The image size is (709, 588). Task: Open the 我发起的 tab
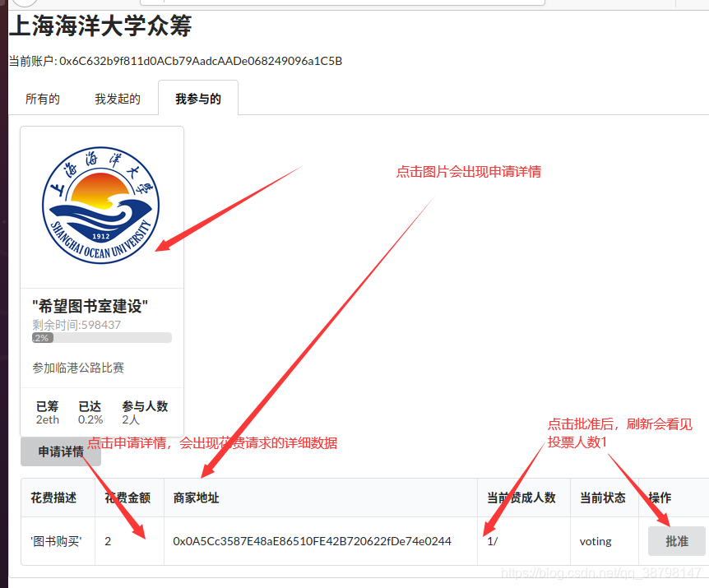[118, 99]
